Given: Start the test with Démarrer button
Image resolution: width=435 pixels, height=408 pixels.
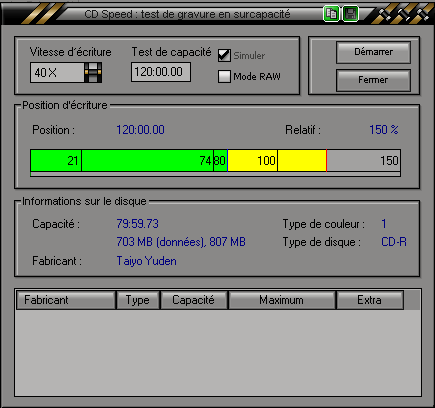Looking at the screenshot, I should [x=373, y=52].
